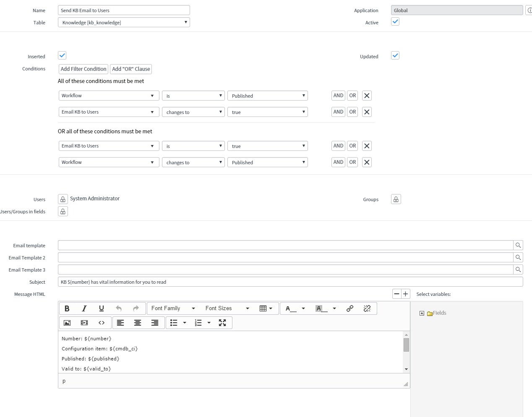Open the insert table dropdown
The height and width of the screenshot is (417, 532).
266,308
